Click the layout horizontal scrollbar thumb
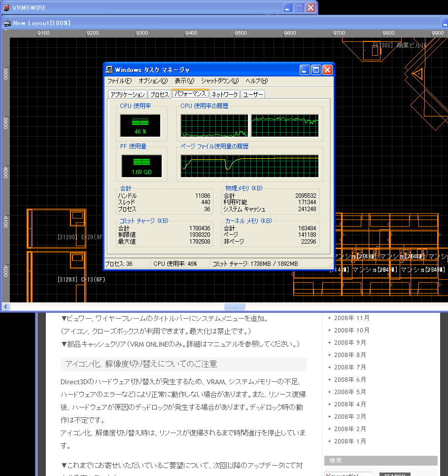 pyautogui.click(x=235, y=307)
